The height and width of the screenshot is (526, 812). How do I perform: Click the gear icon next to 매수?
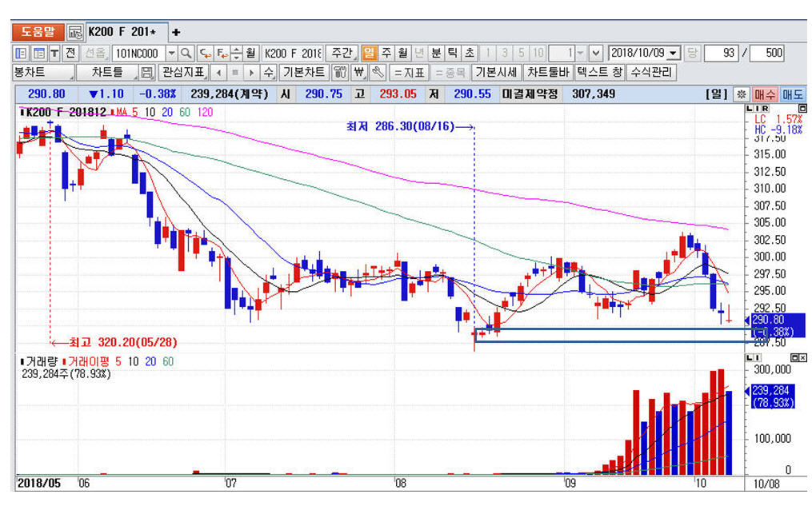741,94
